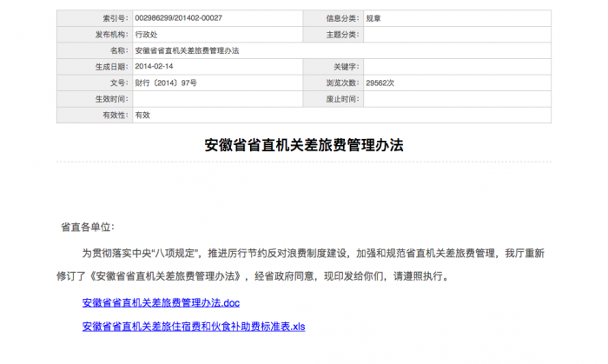
Task: Open the 住宿费和伙食补助费标准表.xls link
Action: 194,327
